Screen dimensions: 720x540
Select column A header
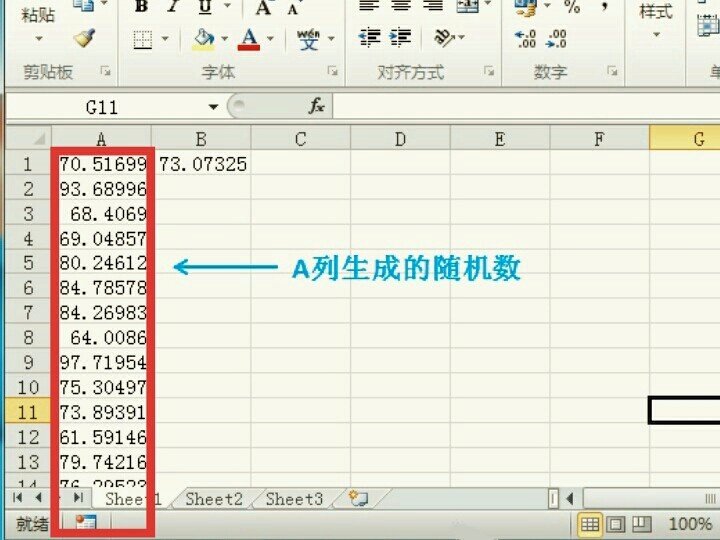pyautogui.click(x=101, y=139)
